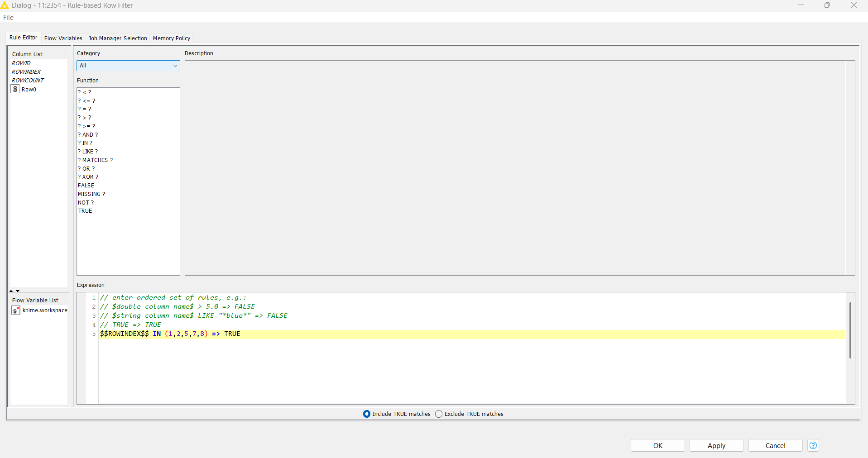868x458 pixels.
Task: Click the Expression editor vertical scrollbar
Action: pos(850,330)
